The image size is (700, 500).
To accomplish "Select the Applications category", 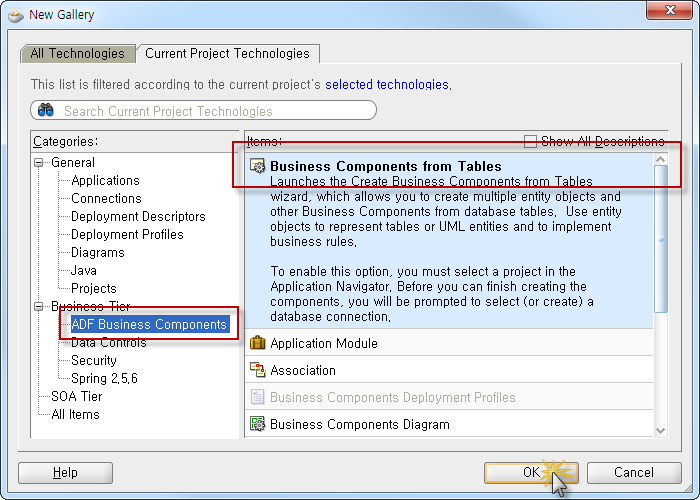I will (x=105, y=180).
